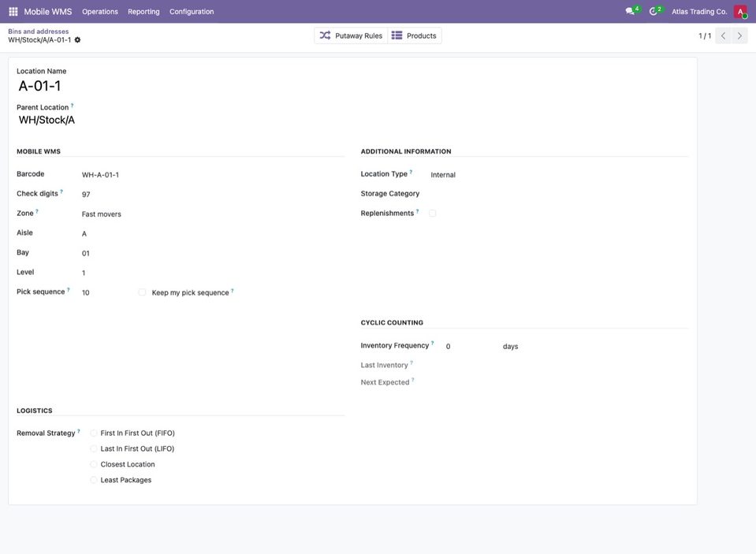Show help tooltip for Parent Location

pos(73,105)
